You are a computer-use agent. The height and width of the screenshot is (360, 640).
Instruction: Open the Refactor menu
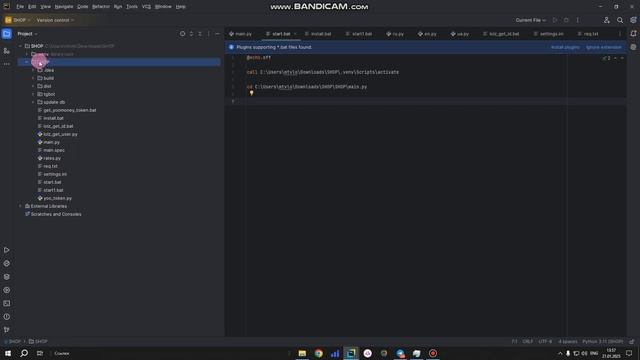coord(101,7)
